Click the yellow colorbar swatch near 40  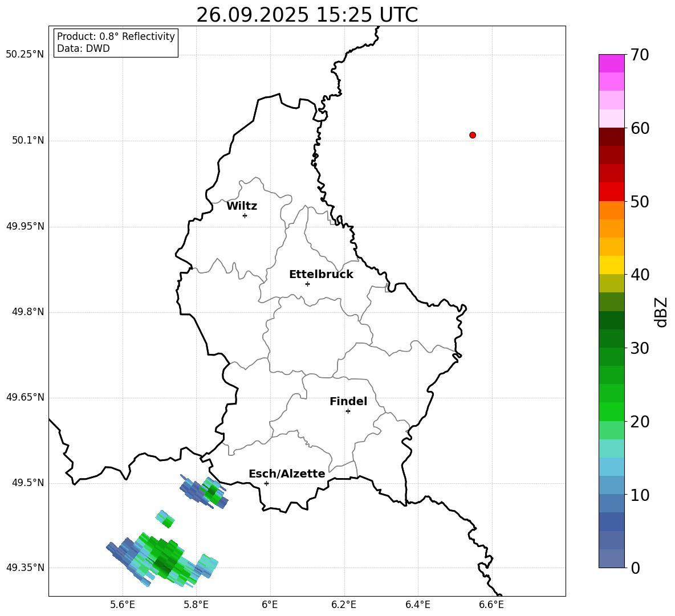pyautogui.click(x=611, y=265)
